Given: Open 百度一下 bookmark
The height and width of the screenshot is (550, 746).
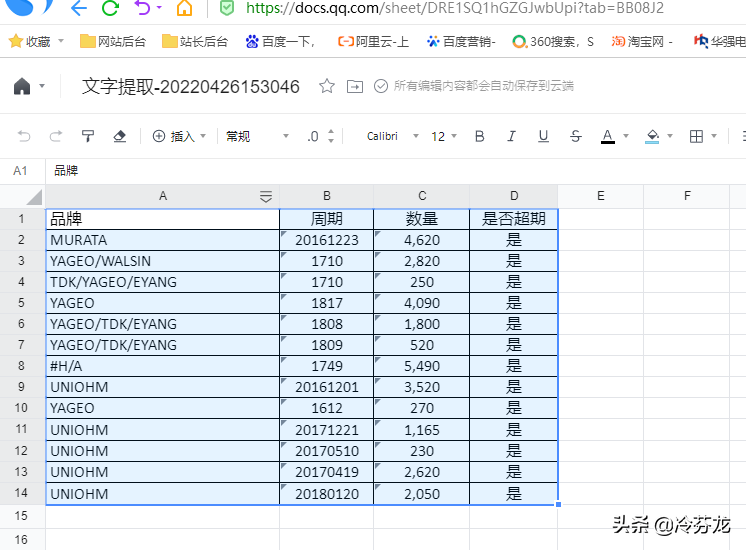Looking at the screenshot, I should [280, 42].
